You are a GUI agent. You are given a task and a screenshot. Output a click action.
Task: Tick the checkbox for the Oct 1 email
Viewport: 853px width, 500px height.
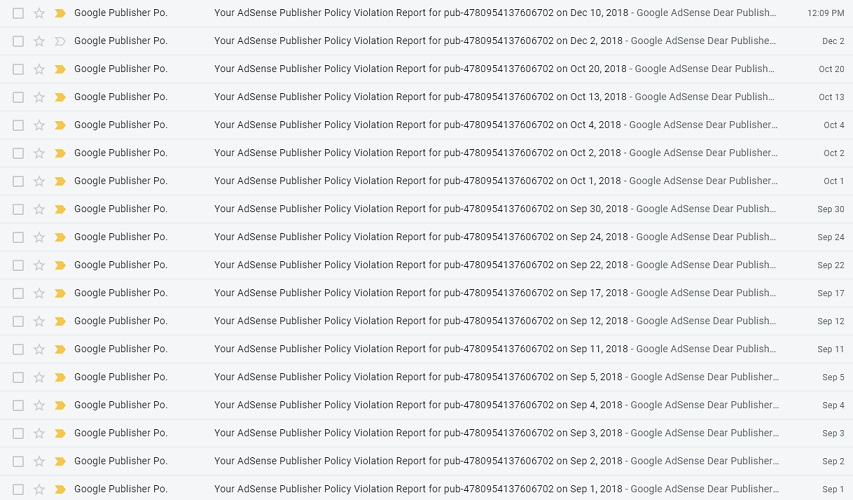click(18, 181)
